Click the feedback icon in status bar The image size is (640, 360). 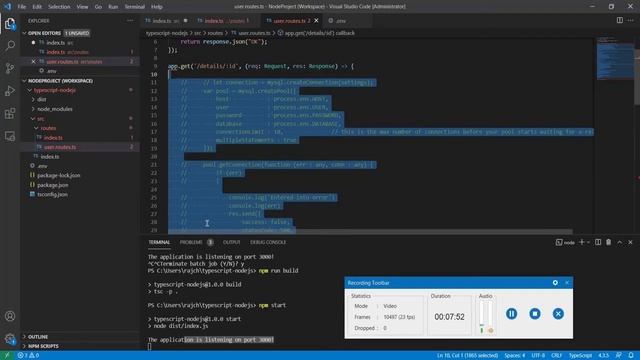pos(619,356)
